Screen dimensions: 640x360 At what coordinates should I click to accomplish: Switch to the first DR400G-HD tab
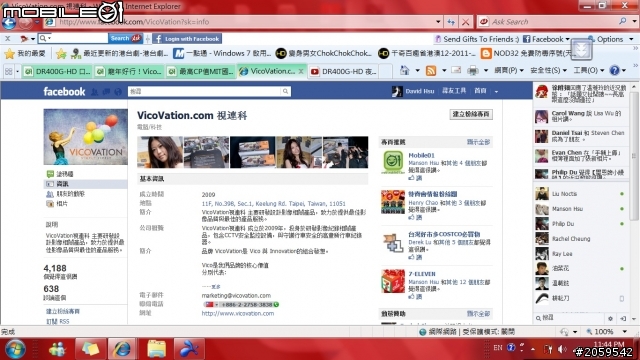pyautogui.click(x=58, y=71)
